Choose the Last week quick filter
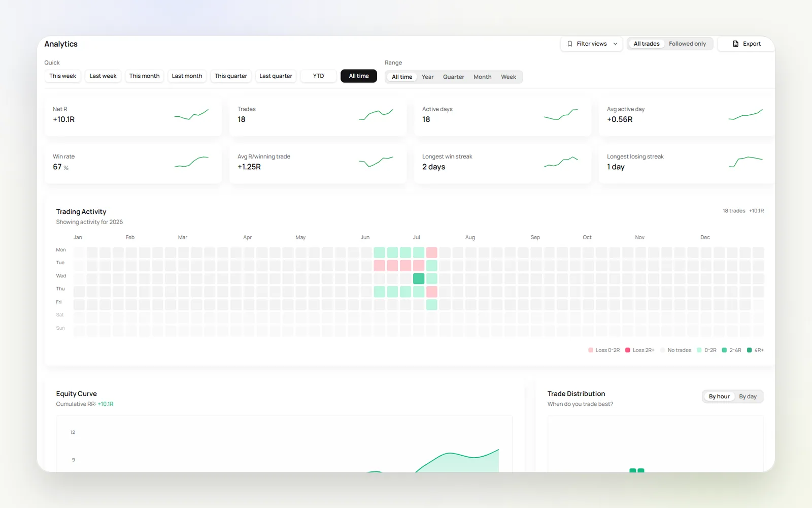812x508 pixels. tap(103, 76)
